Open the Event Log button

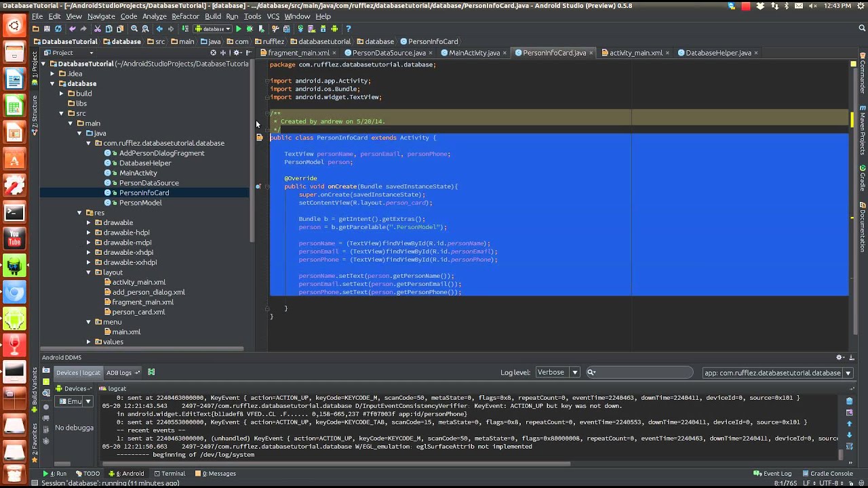(772, 474)
